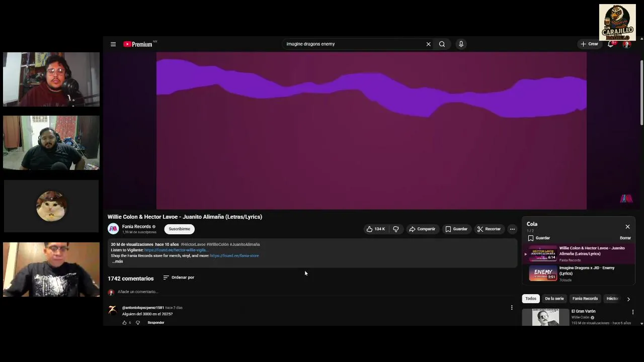
Task: Play Juanito Alimaña queue item
Action: (x=579, y=254)
